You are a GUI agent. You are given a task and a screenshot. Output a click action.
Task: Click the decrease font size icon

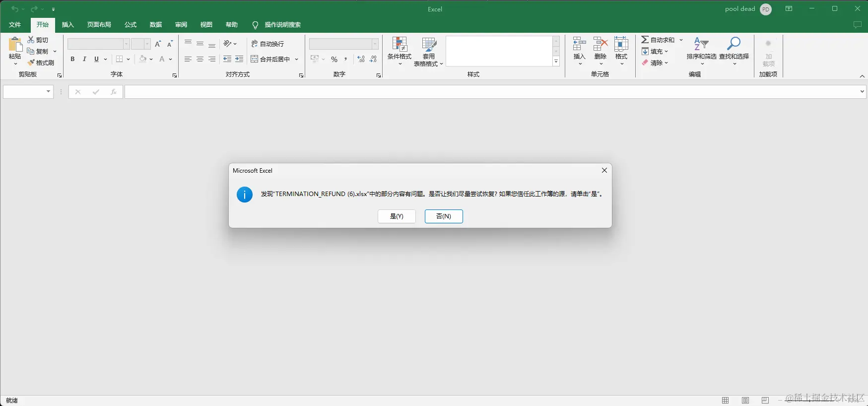point(170,44)
